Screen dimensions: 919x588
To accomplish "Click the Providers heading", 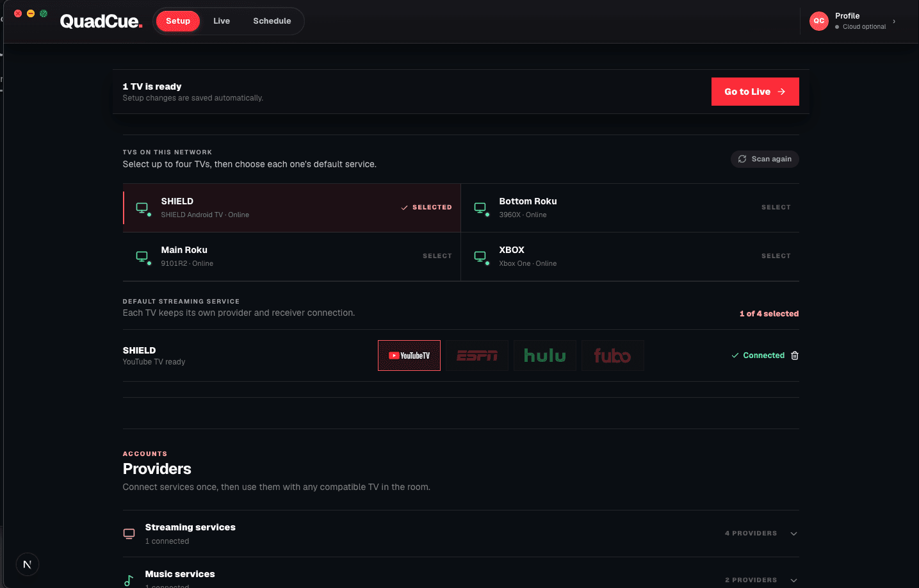I will [x=157, y=469].
